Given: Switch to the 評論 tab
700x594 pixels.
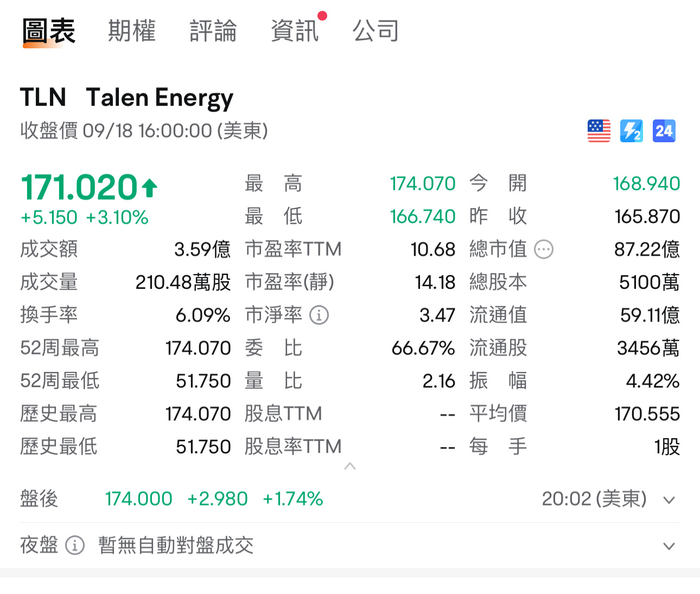Looking at the screenshot, I should point(213,30).
